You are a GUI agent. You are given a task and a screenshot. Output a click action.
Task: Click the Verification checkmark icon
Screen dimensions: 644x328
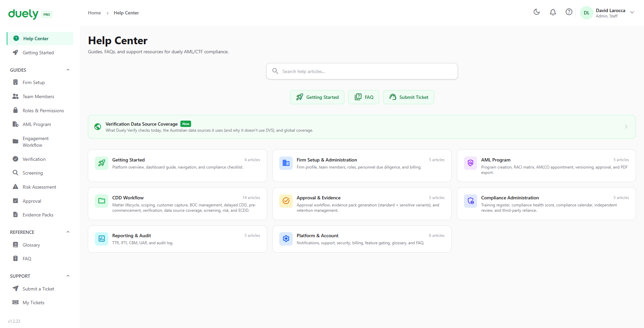pyautogui.click(x=15, y=159)
